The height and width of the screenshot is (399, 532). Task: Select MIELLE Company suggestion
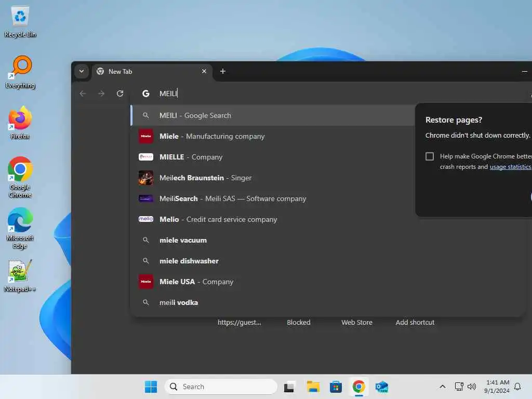pyautogui.click(x=273, y=157)
